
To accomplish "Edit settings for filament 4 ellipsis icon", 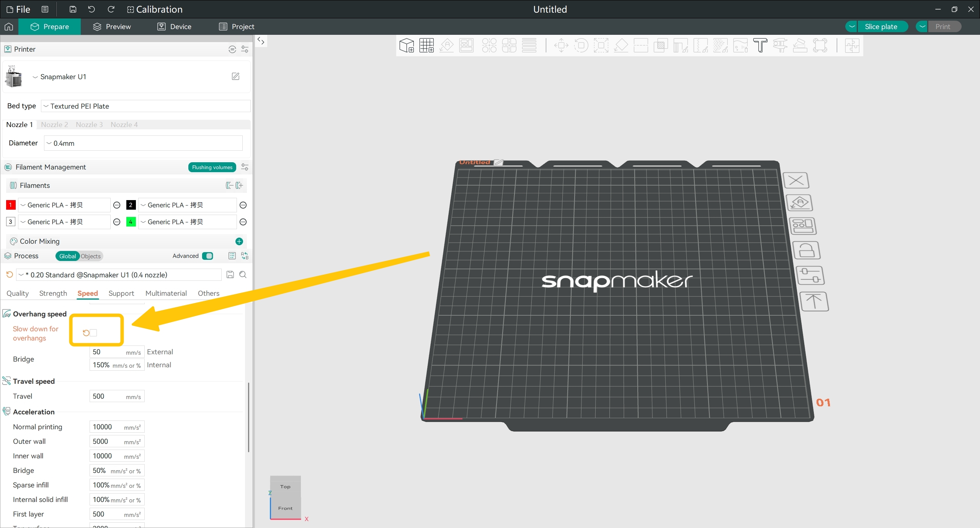I will 243,222.
